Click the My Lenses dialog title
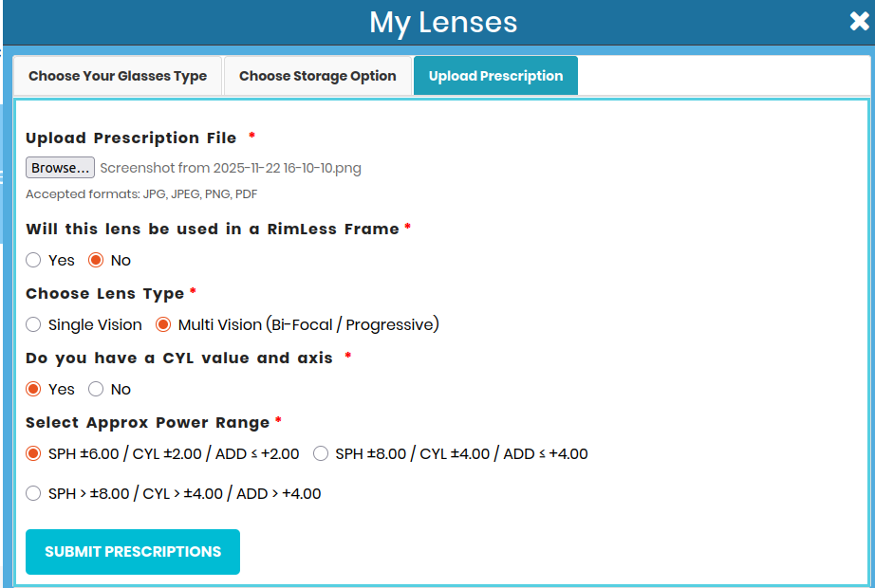 point(443,22)
